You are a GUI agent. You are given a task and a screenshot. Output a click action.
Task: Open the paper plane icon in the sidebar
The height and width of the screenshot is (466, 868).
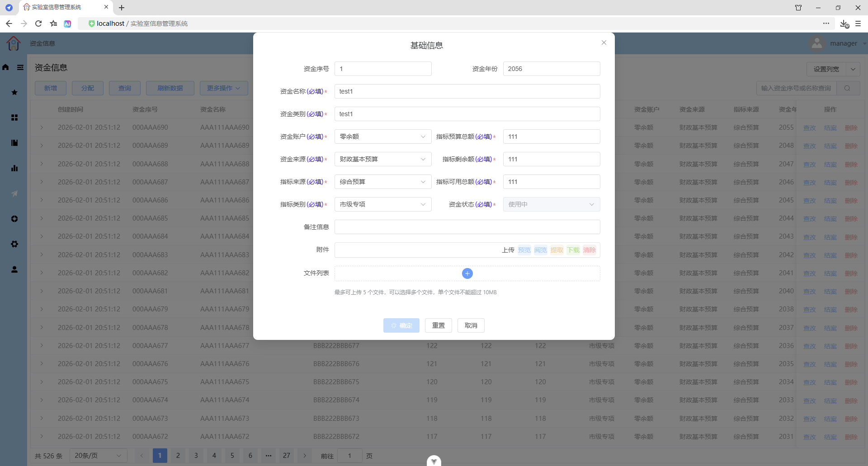pyautogui.click(x=14, y=193)
